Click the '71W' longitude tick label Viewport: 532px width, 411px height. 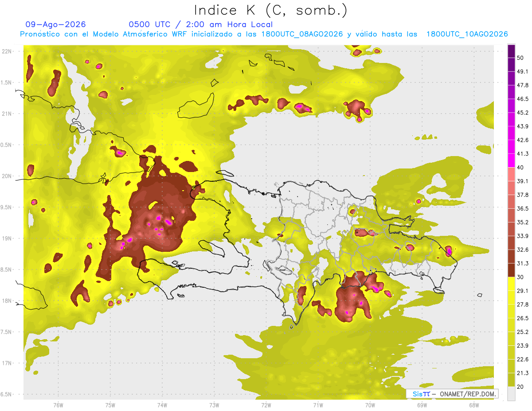tap(318, 405)
